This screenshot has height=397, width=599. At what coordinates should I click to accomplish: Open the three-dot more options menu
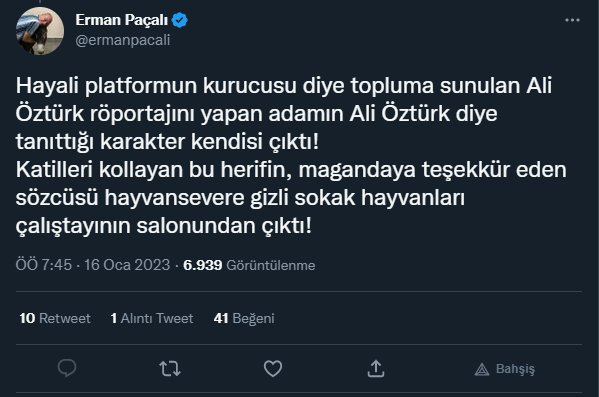[572, 20]
